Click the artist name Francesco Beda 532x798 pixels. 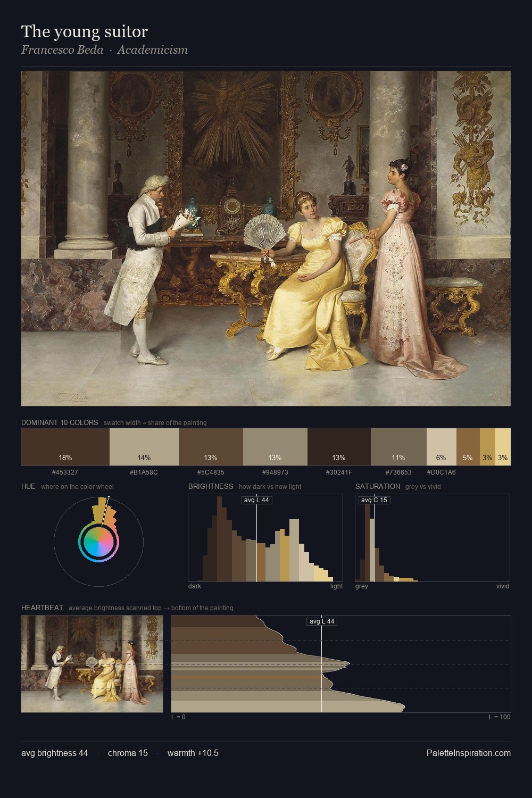click(x=62, y=50)
